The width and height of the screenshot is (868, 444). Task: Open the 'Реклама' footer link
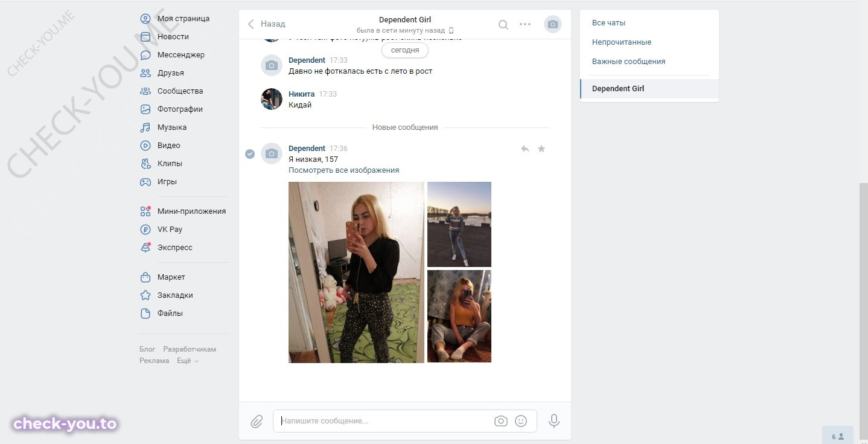coord(155,361)
